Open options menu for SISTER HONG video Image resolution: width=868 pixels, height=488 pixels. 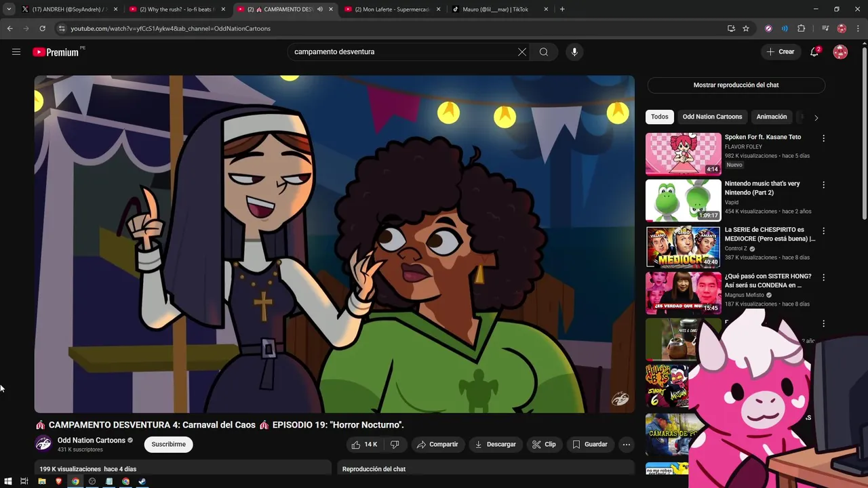[x=824, y=277]
